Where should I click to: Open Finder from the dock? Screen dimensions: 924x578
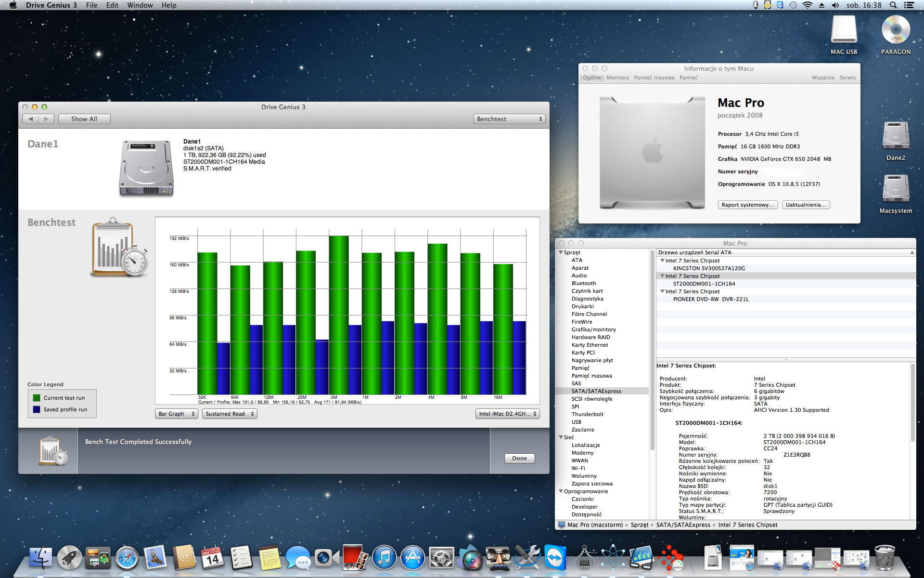[41, 558]
